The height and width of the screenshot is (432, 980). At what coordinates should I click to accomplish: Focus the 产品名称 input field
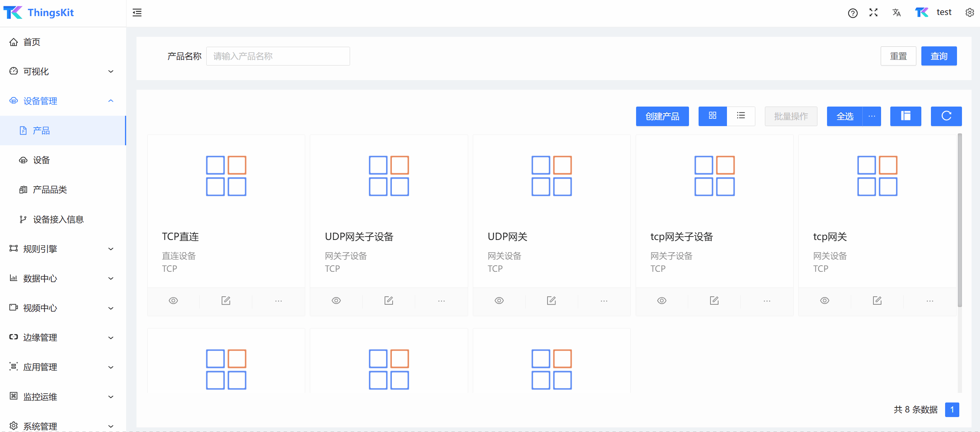278,56
